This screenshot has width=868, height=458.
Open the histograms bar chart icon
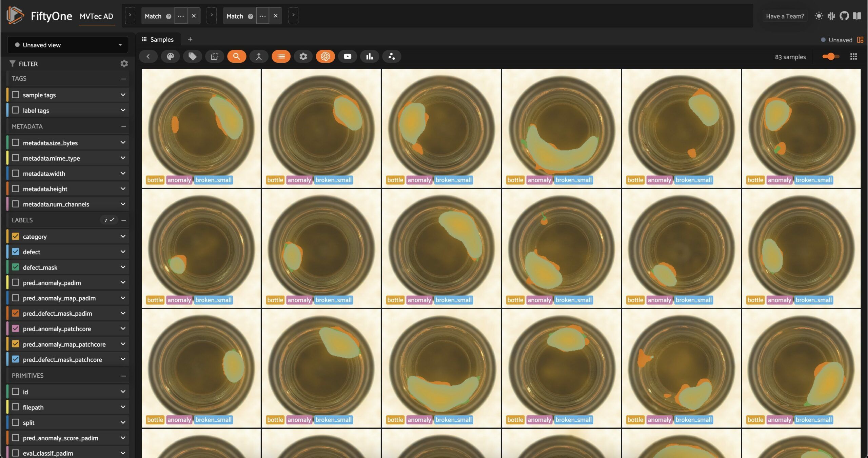pos(369,57)
